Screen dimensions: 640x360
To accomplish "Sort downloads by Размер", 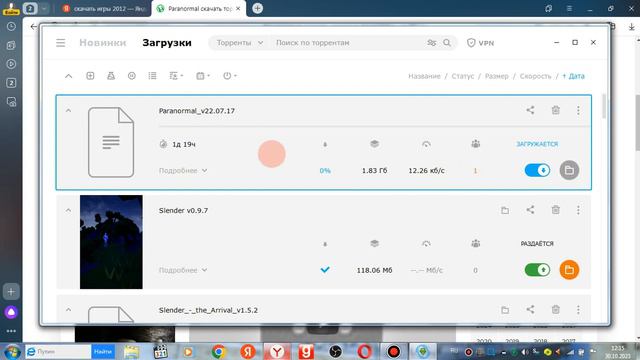I will click(496, 76).
